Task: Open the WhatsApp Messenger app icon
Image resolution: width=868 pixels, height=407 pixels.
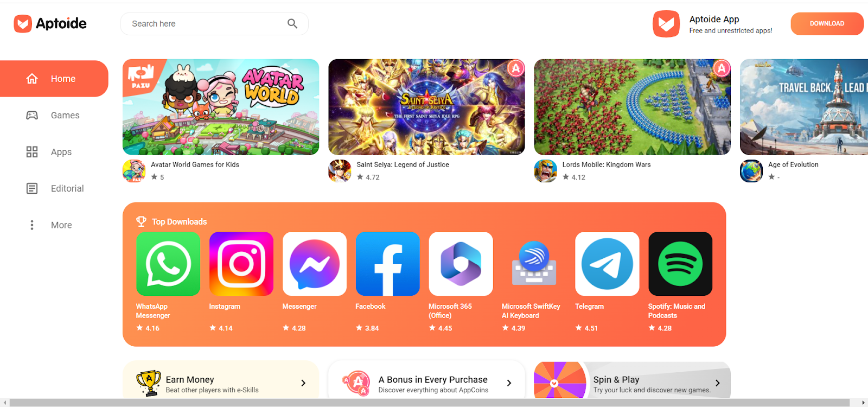Action: click(168, 264)
